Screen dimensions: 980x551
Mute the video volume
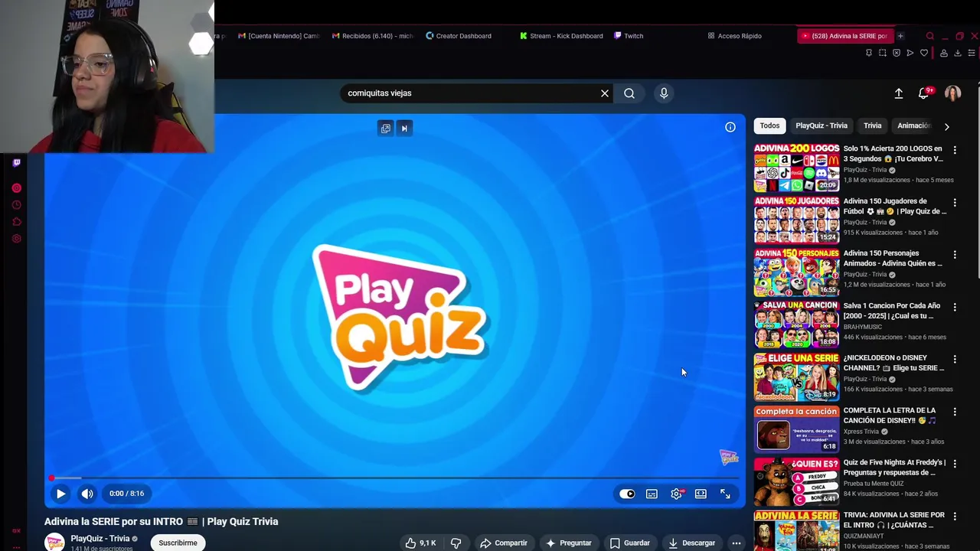tap(87, 494)
